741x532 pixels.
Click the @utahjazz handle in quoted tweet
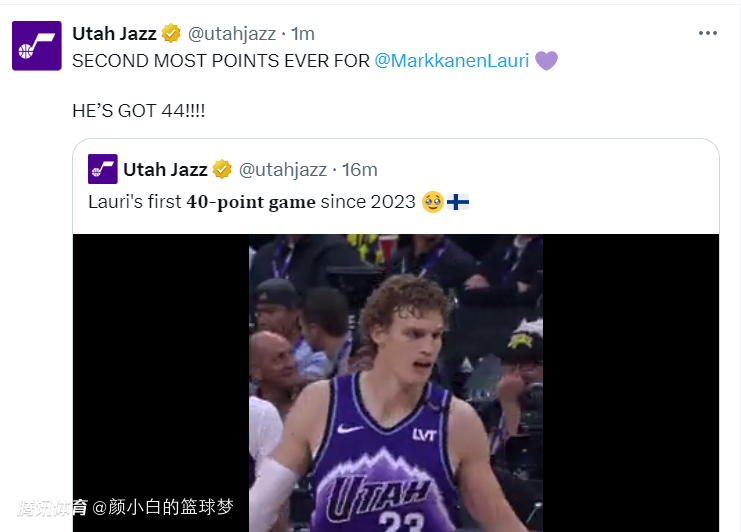point(281,169)
